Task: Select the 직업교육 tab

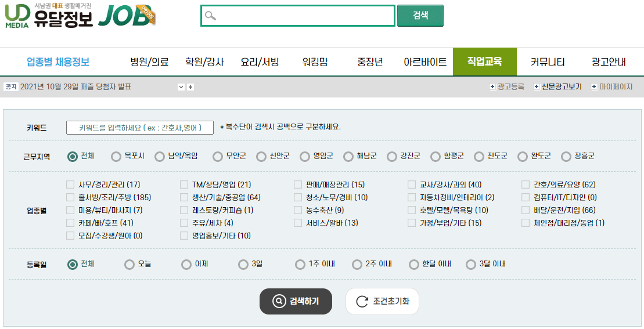Action: point(485,62)
